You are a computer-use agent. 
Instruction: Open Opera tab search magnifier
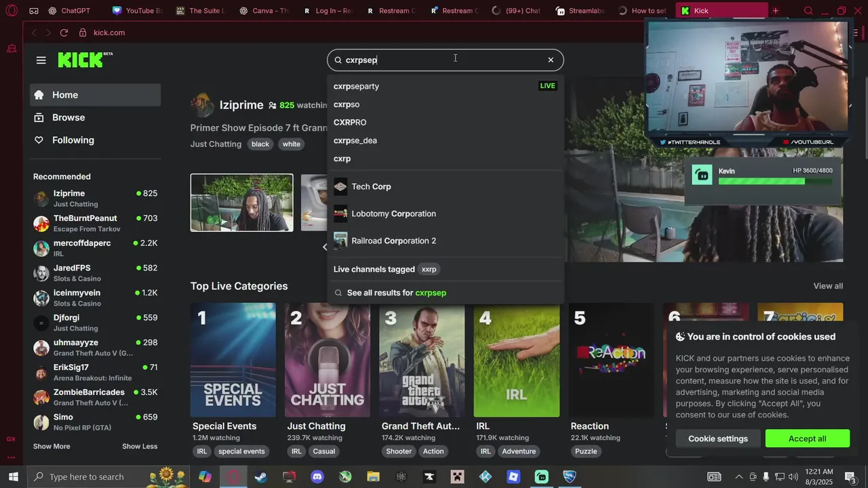[x=808, y=11]
